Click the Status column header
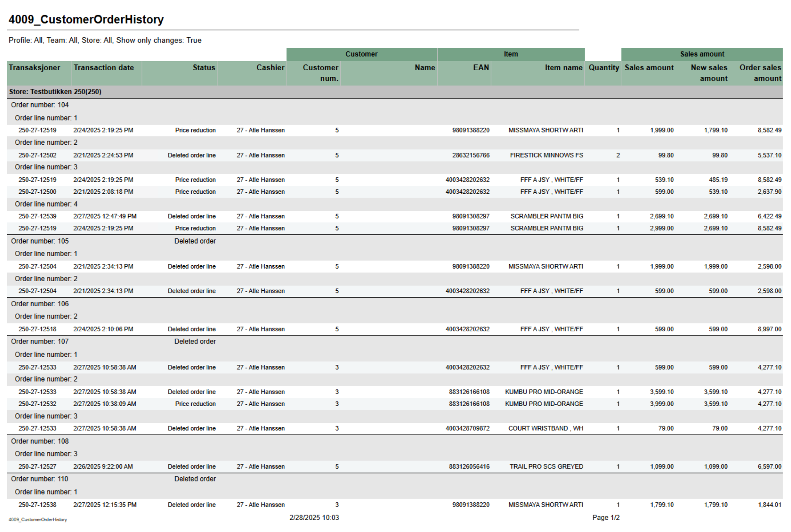This screenshot has width=791, height=532. 203,68
